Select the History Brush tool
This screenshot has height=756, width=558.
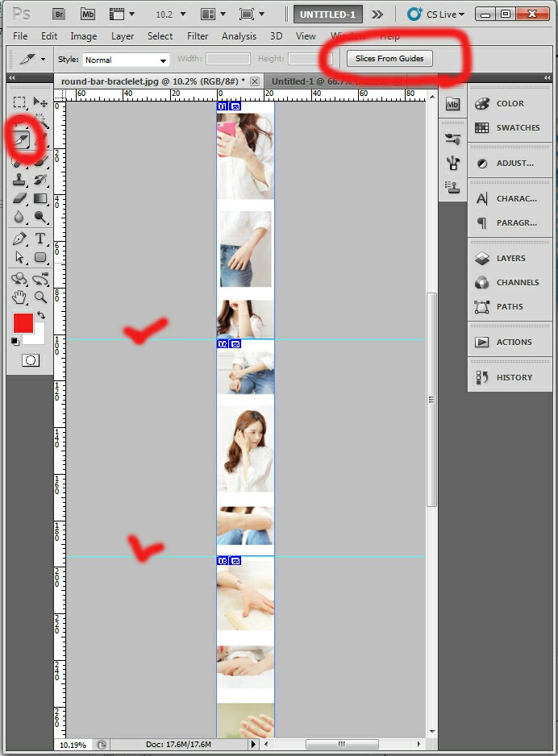coord(40,180)
